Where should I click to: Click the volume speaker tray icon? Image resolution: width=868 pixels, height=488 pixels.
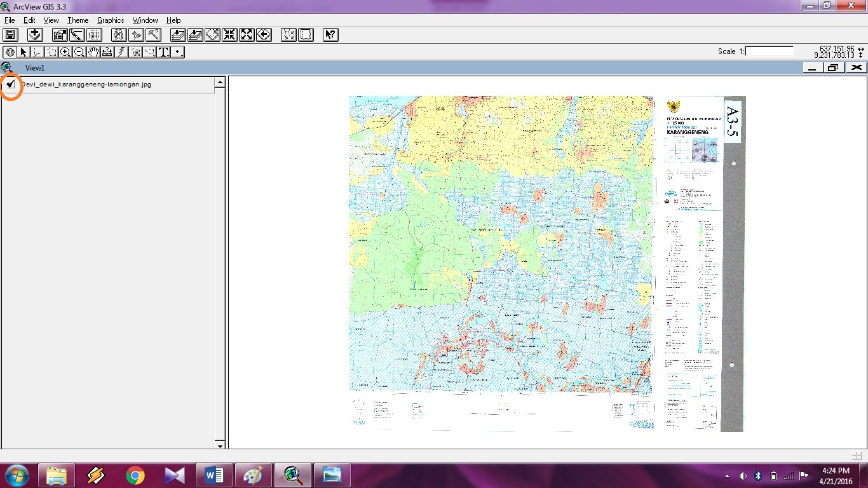pos(743,476)
